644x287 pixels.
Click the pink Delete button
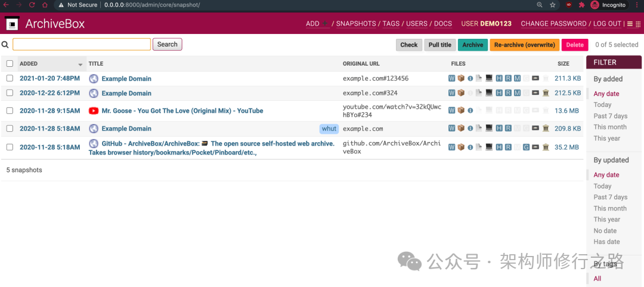[x=575, y=45]
